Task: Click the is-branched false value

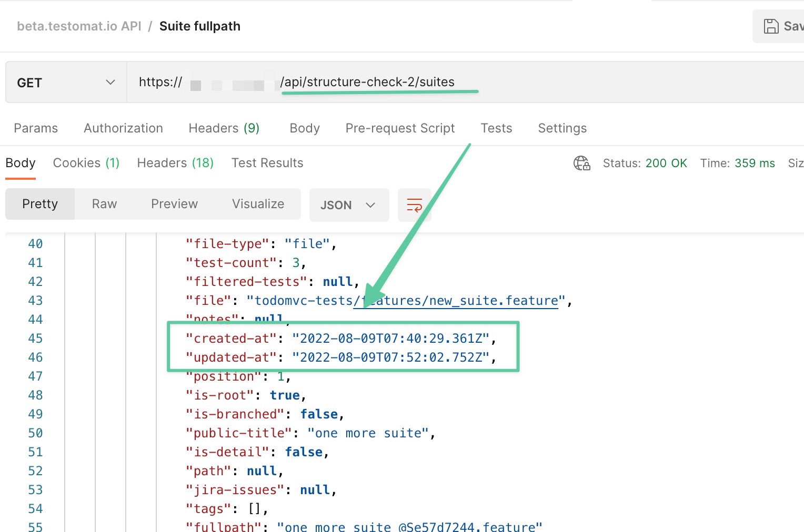Action: [319, 414]
